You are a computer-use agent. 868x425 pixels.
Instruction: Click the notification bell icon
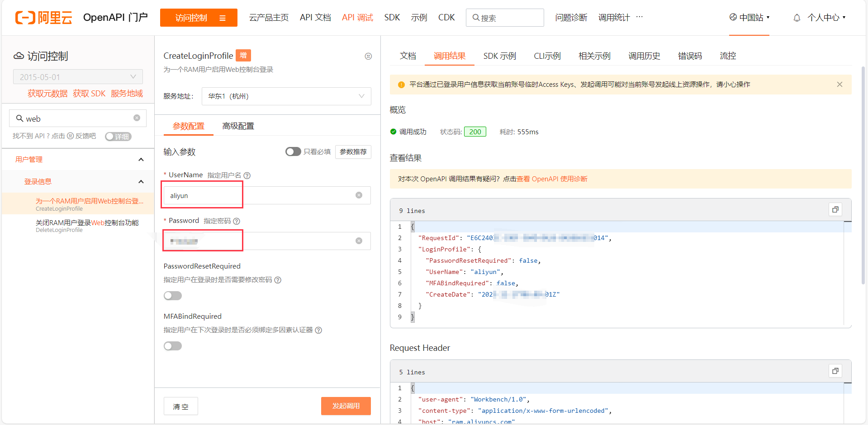tap(797, 18)
